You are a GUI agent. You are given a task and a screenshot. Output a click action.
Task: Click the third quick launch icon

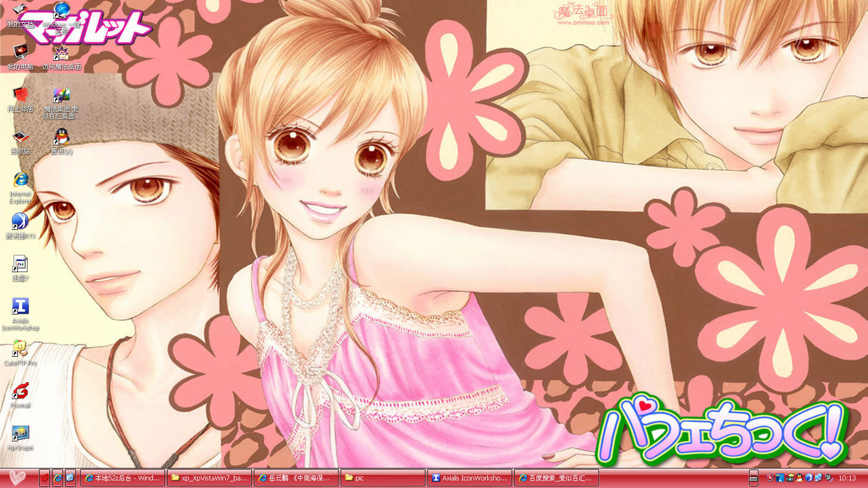pyautogui.click(x=71, y=478)
